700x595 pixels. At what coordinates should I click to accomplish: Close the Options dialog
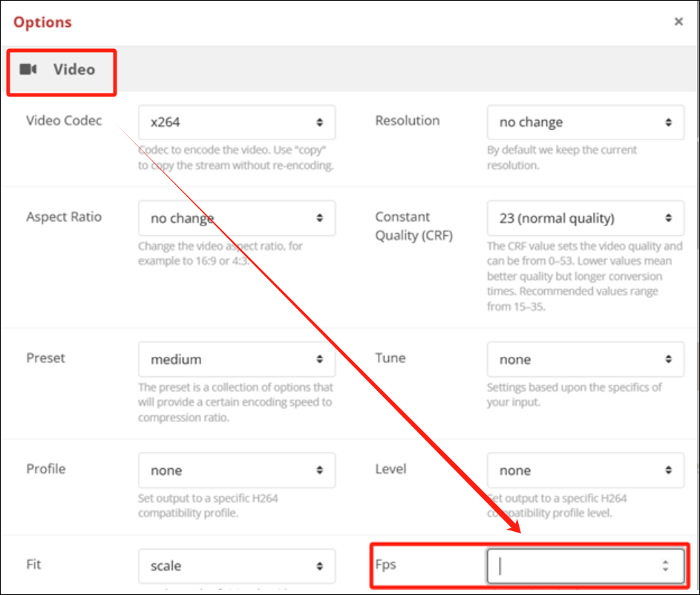click(678, 22)
